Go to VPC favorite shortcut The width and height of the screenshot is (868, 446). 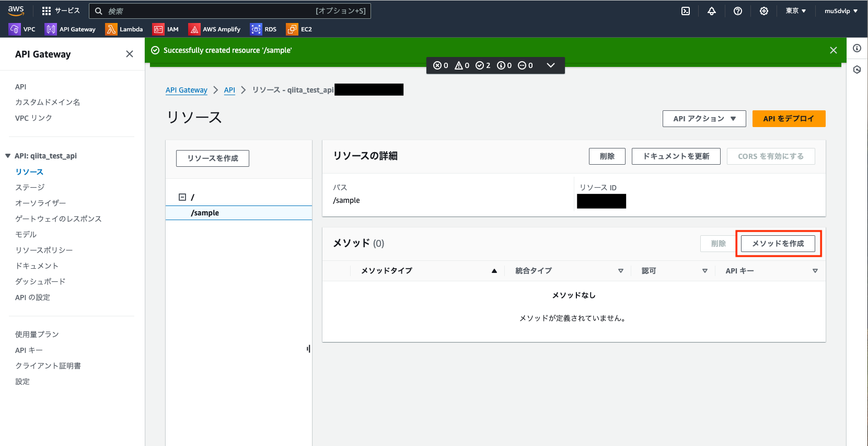(x=22, y=29)
